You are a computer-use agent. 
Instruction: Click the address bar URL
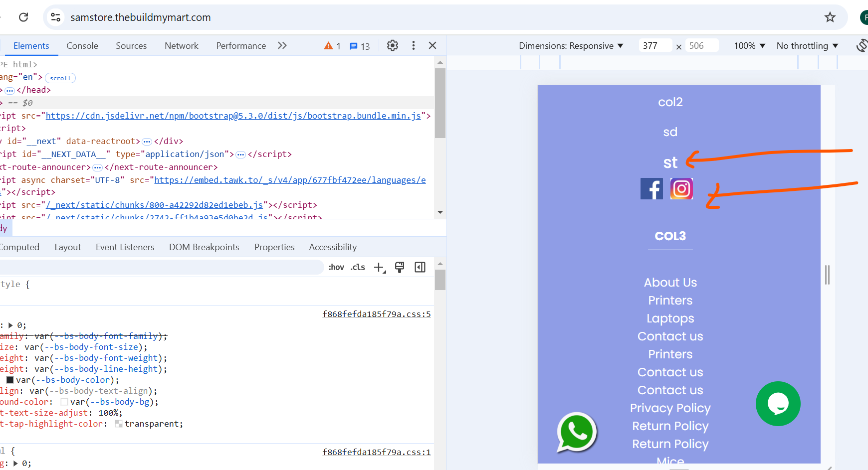pos(141,17)
